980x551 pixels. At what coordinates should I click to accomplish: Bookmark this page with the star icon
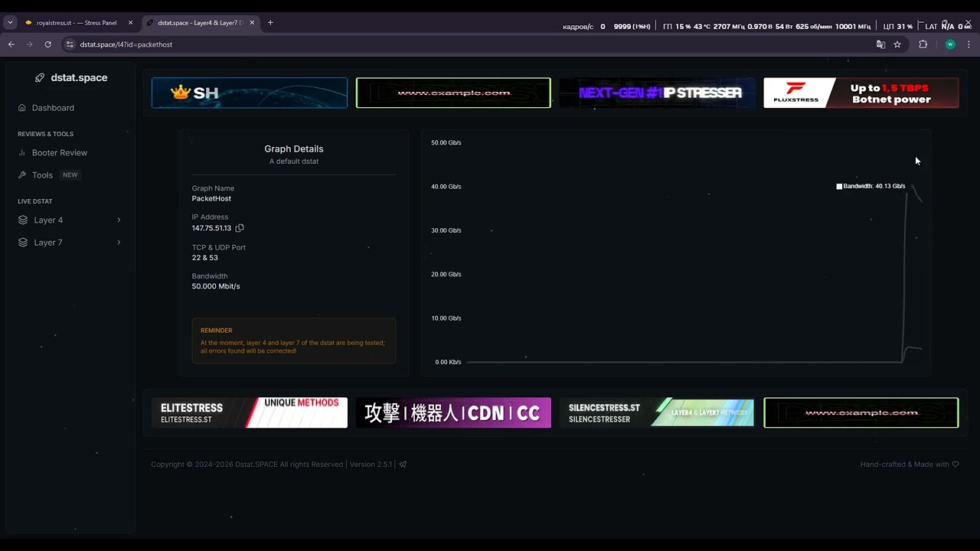pyautogui.click(x=897, y=44)
